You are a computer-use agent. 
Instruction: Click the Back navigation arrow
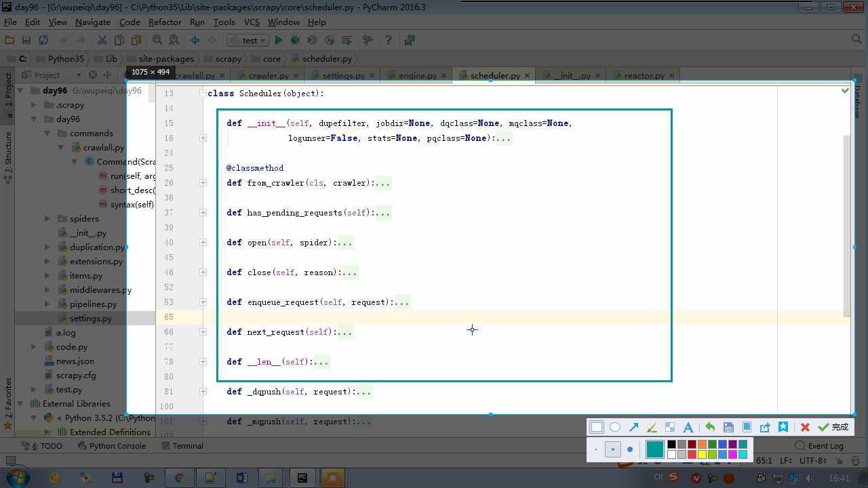(x=195, y=41)
